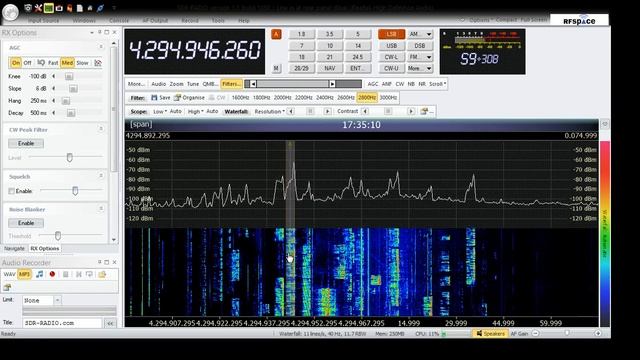Screen dimensions: 640x360
Task: Click the RX Options panel scrollbar down arrow
Action: 114,240
